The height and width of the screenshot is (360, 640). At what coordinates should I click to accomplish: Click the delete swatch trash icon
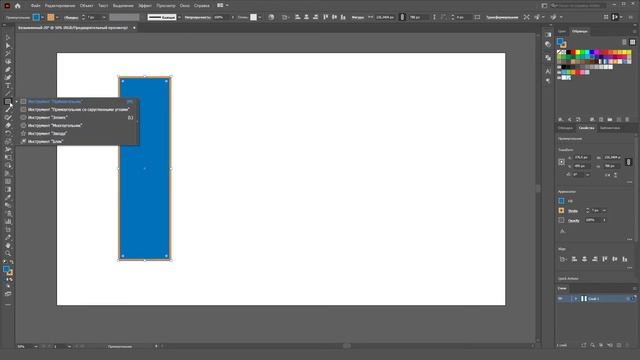coord(627,120)
